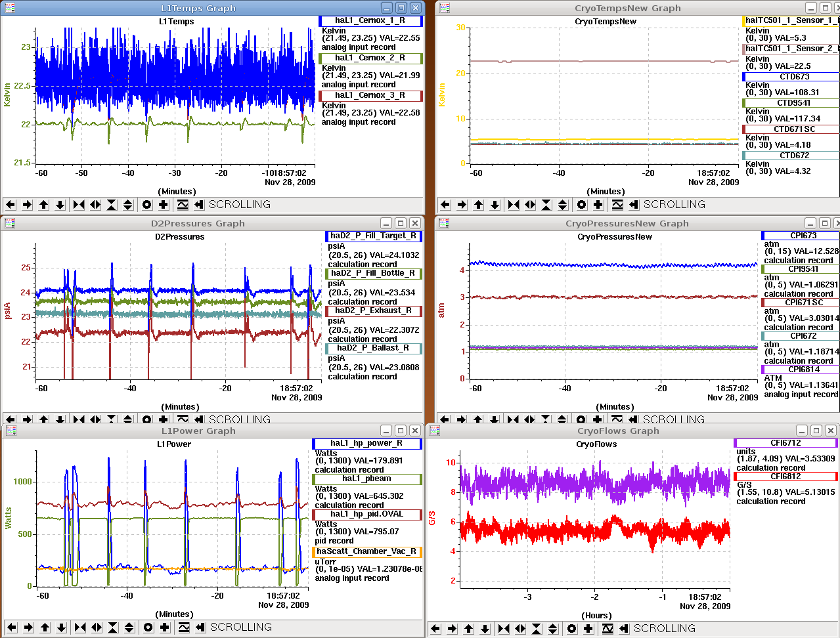This screenshot has height=638, width=840.
Task: Pan up in L1Power Graph toolbar
Action: point(45,627)
